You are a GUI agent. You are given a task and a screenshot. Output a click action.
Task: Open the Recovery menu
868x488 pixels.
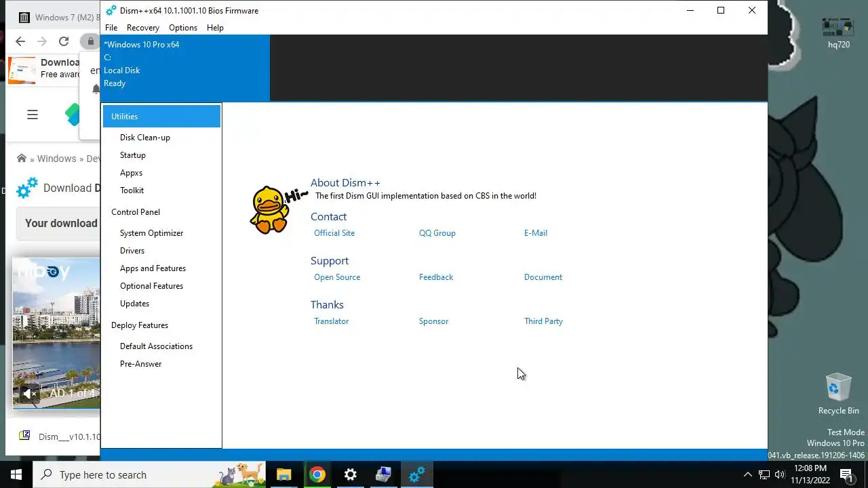[143, 28]
